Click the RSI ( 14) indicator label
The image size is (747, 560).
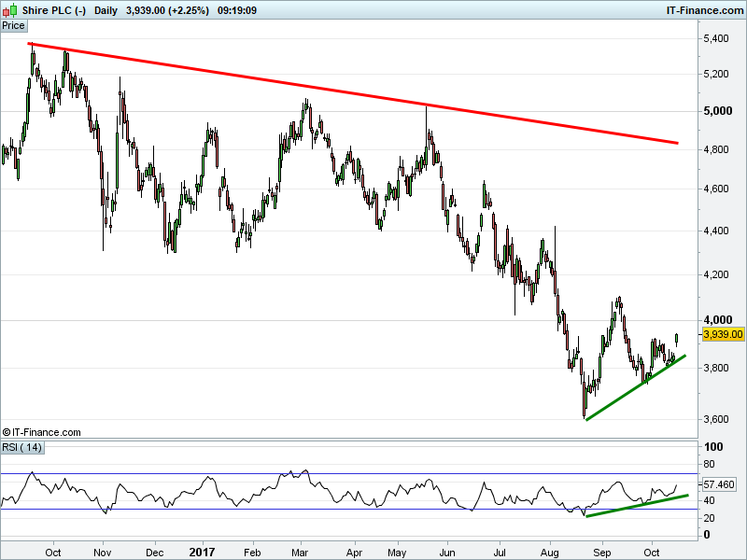pos(21,448)
